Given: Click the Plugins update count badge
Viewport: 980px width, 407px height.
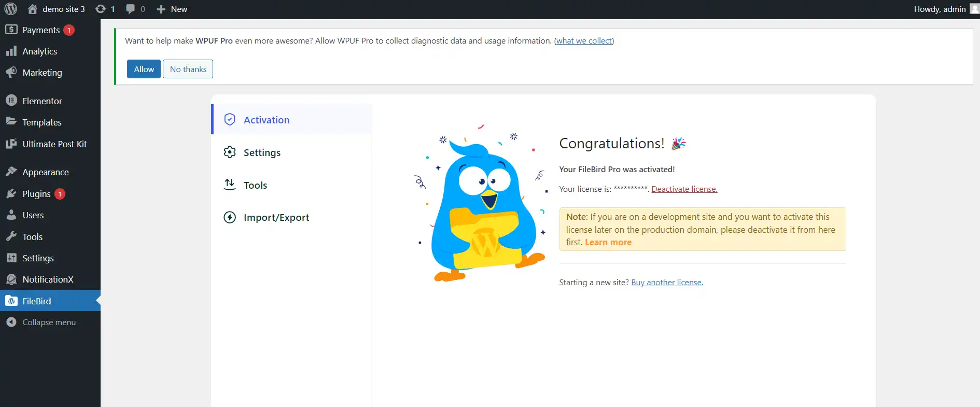Looking at the screenshot, I should pyautogui.click(x=60, y=194).
